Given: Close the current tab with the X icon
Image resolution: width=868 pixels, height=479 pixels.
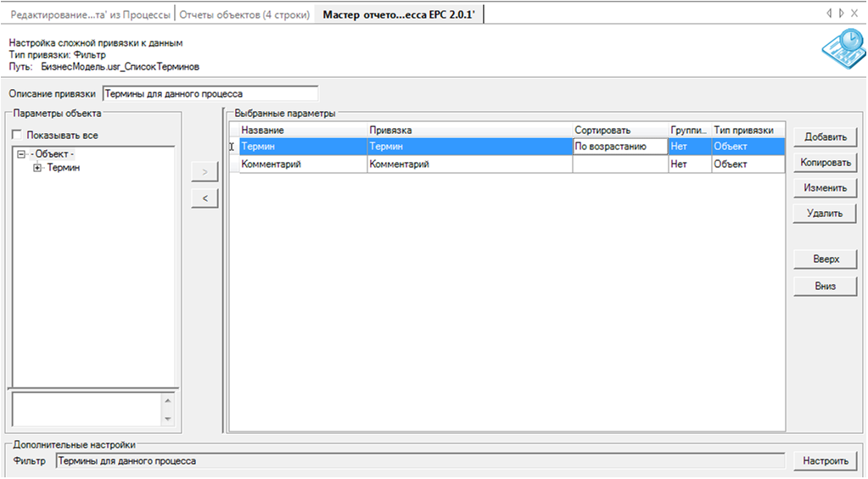Looking at the screenshot, I should point(854,14).
